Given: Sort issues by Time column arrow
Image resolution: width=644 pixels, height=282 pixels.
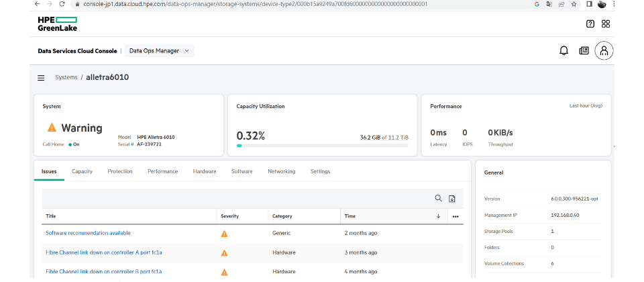Looking at the screenshot, I should coord(438,216).
